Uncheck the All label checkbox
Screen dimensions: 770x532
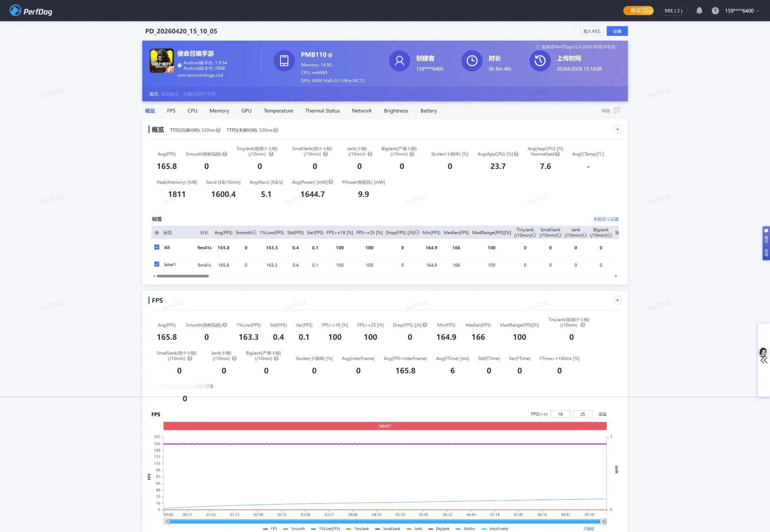[x=157, y=247]
